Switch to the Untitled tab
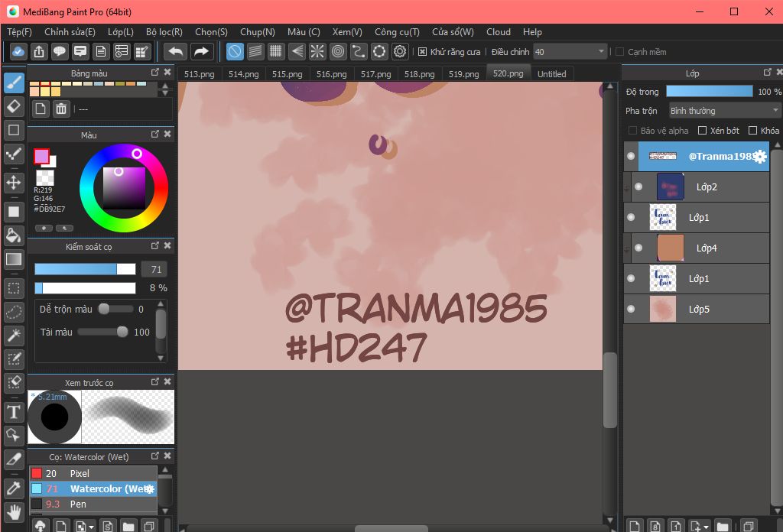The height and width of the screenshot is (532, 783). pyautogui.click(x=552, y=74)
